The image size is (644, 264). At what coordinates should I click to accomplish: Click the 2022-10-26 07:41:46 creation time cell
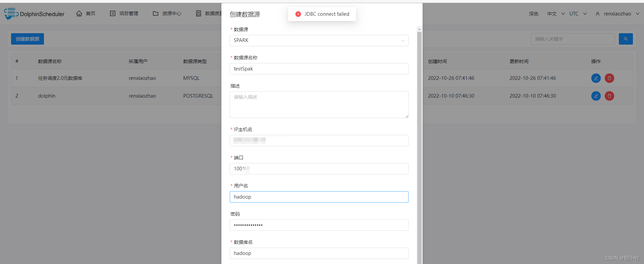pos(451,78)
